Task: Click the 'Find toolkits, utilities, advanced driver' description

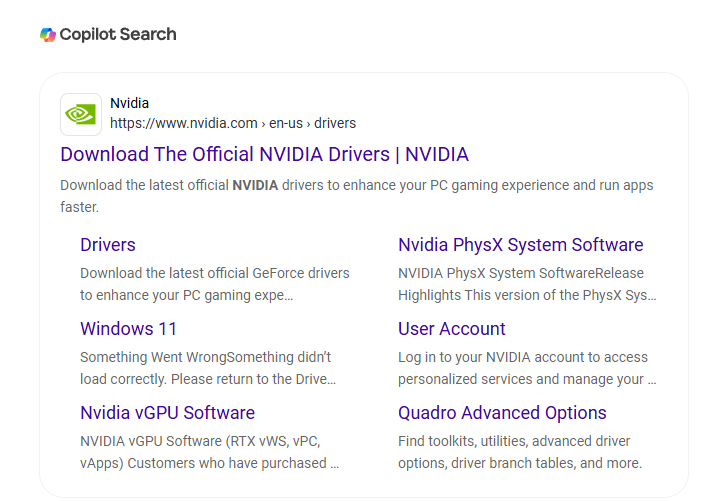Action: point(520,452)
